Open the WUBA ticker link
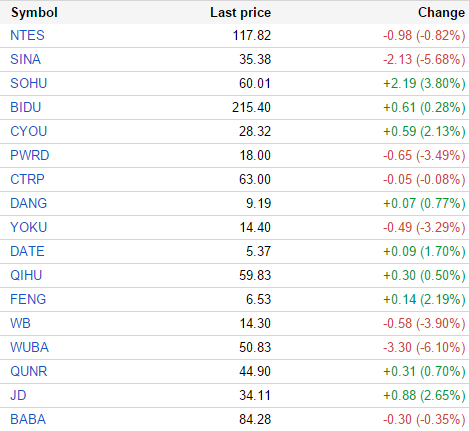Viewport: 469px width, 431px height. tap(30, 347)
